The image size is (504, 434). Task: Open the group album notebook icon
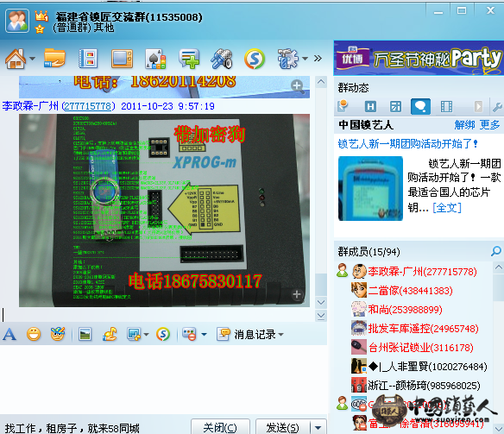pos(88,59)
